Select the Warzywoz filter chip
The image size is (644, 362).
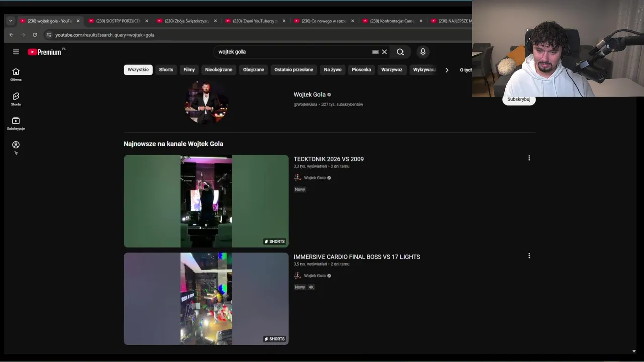[392, 70]
